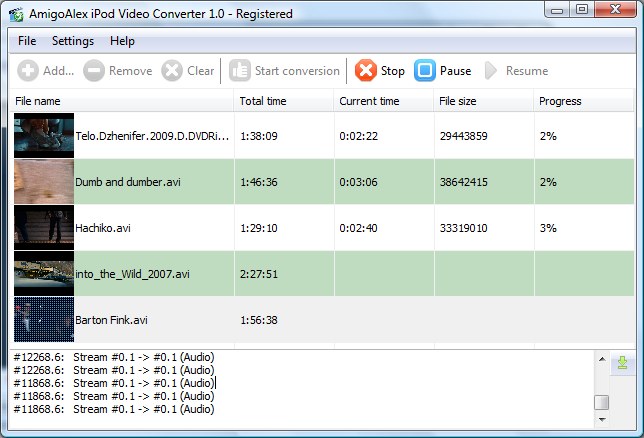Sort by Total time column header
Image resolution: width=644 pixels, height=438 pixels.
[283, 101]
